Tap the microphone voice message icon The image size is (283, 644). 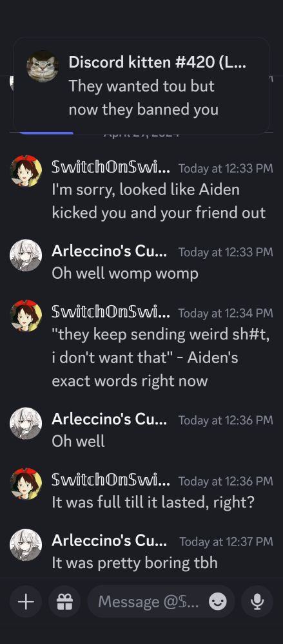pos(257,601)
